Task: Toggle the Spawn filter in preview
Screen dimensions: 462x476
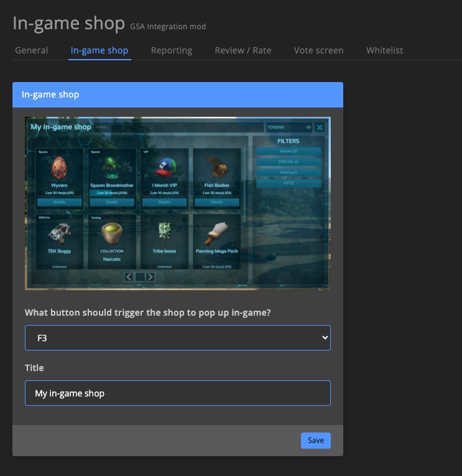Action: (x=289, y=152)
